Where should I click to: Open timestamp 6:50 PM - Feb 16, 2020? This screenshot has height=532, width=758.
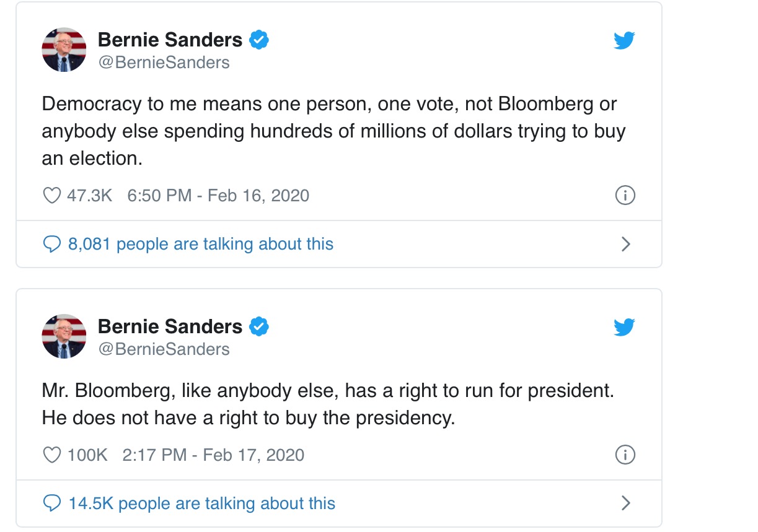pos(218,196)
